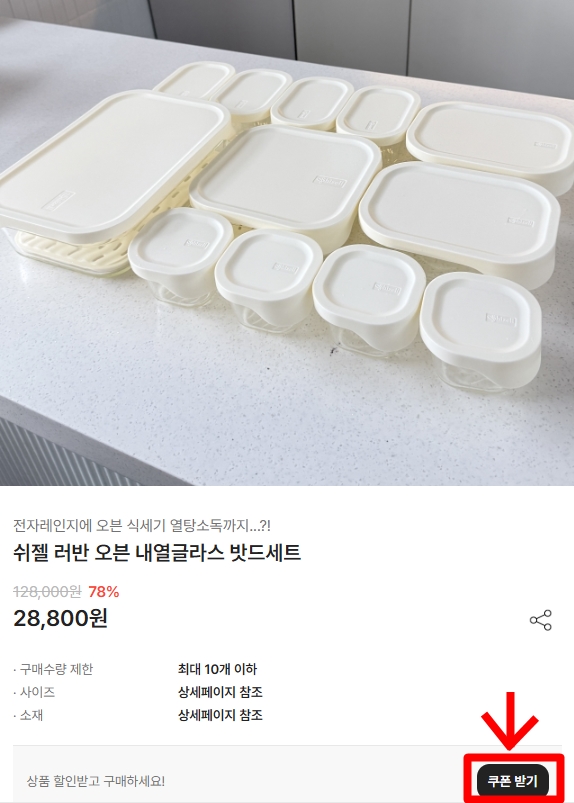Click the subtitle about 전자레인지에 오븐 식세기
Viewport: 574px width, 803px height.
tap(142, 525)
